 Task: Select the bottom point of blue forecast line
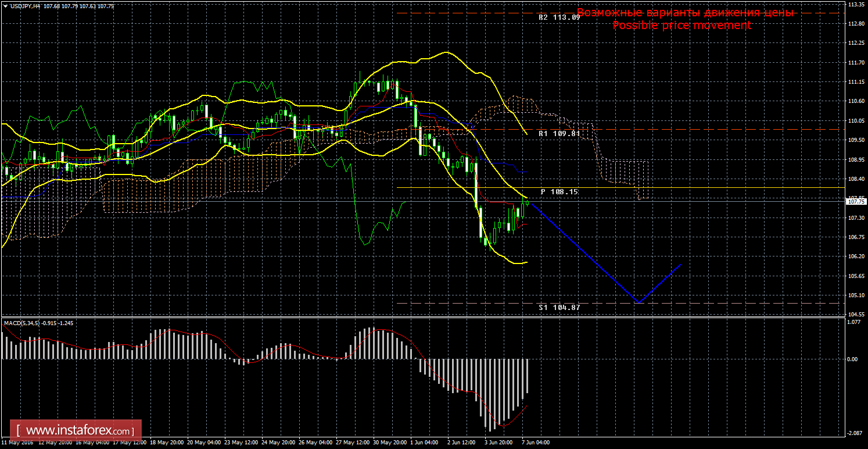[639, 302]
